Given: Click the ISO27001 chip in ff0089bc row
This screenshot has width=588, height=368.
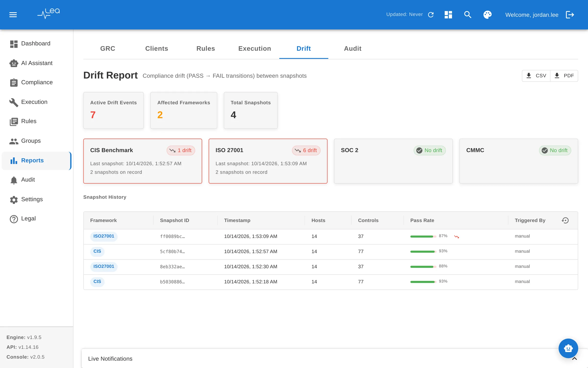Looking at the screenshot, I should pos(104,236).
